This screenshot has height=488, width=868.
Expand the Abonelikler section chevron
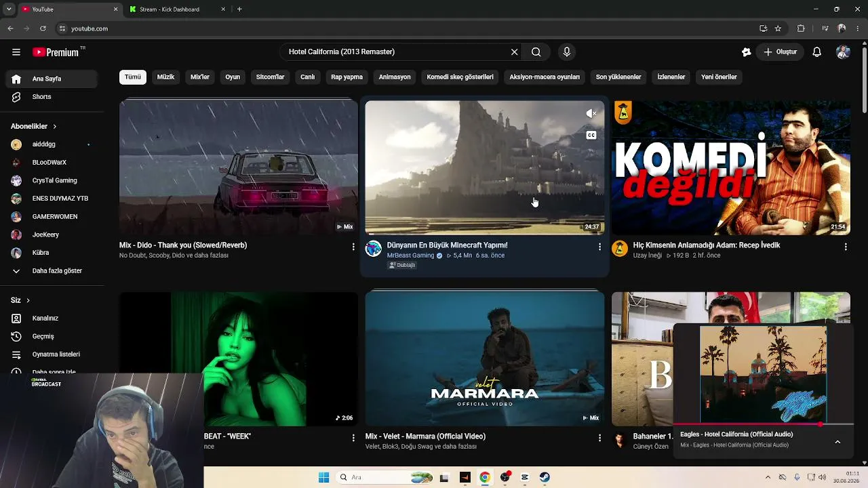pyautogui.click(x=55, y=127)
